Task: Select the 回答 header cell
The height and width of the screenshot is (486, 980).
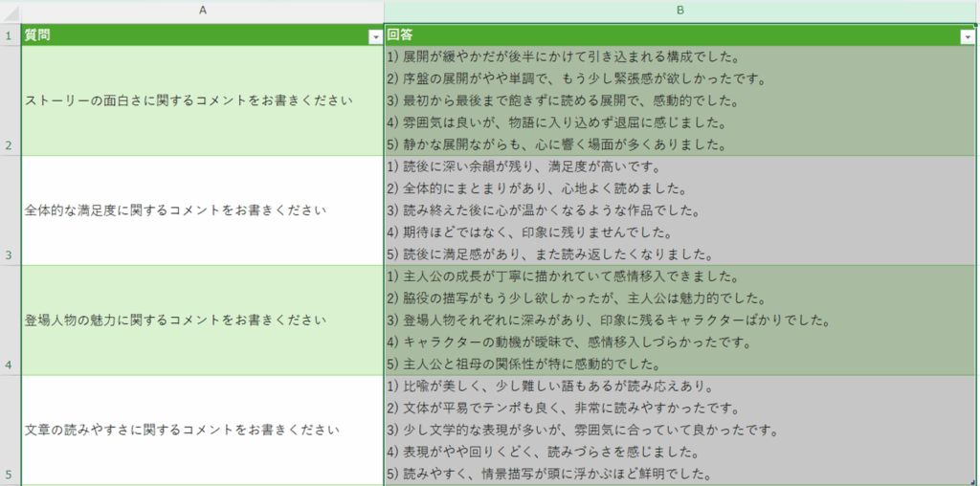Action: [x=670, y=35]
